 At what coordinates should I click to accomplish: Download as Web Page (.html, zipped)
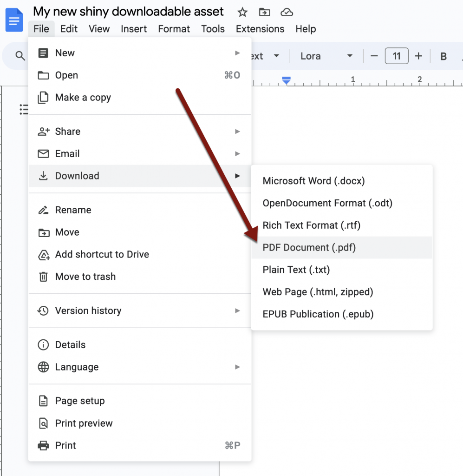(342, 292)
